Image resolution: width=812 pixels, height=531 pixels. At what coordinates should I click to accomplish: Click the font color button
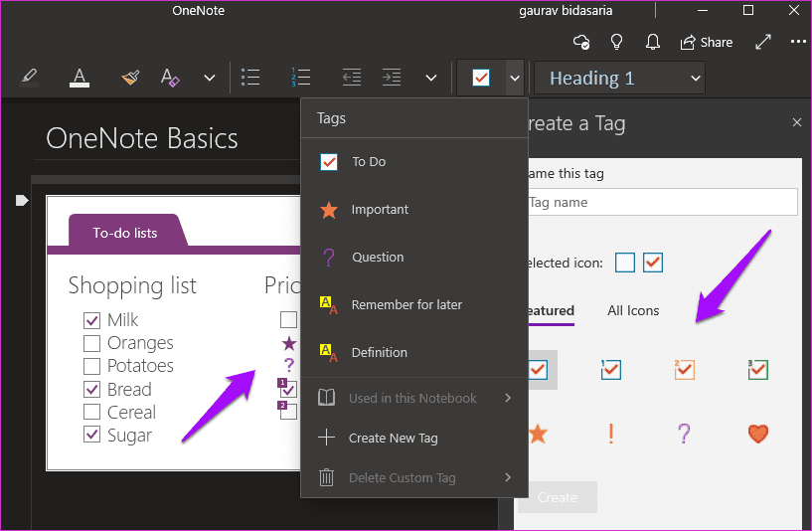pos(80,78)
